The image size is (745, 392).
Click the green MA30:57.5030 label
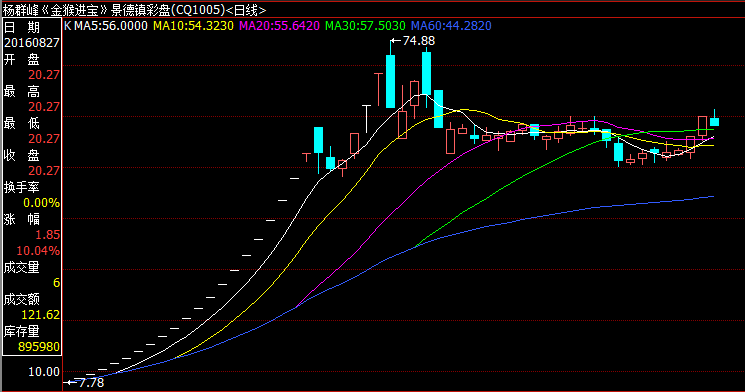pos(365,26)
